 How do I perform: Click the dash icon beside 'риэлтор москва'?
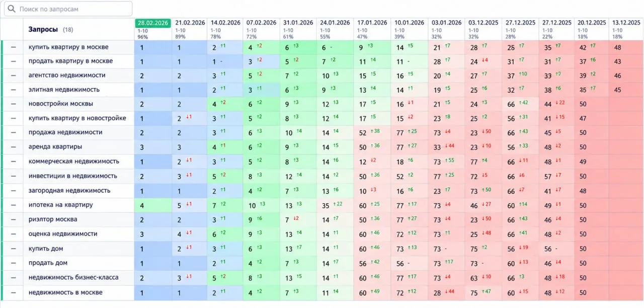(x=13, y=219)
